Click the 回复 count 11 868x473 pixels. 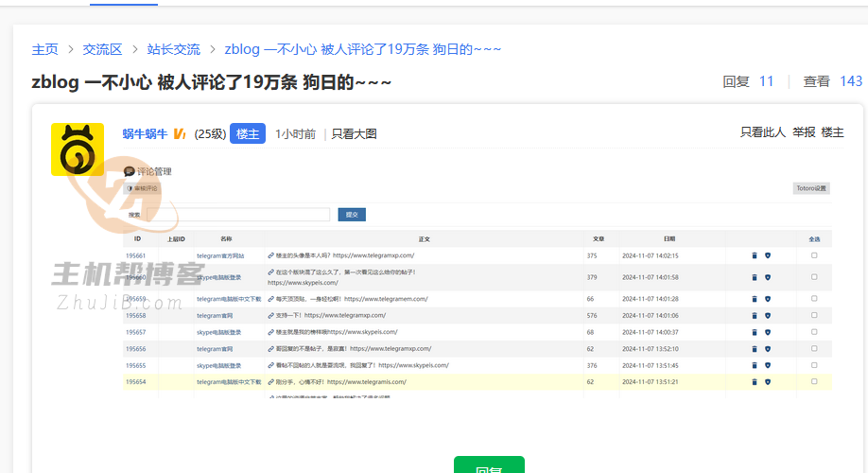pos(766,81)
